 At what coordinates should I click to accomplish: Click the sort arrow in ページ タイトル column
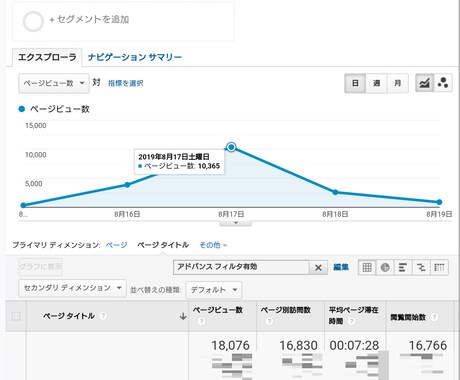tap(183, 316)
